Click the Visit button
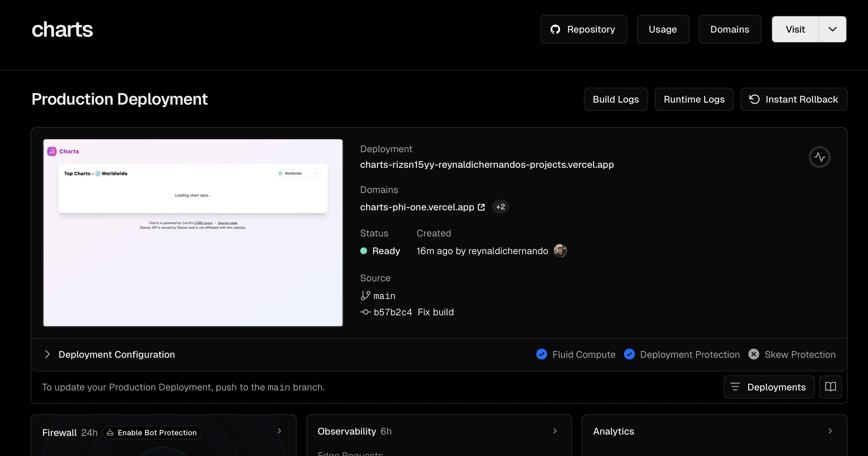Screen dimensions: 868x456 pos(795,29)
